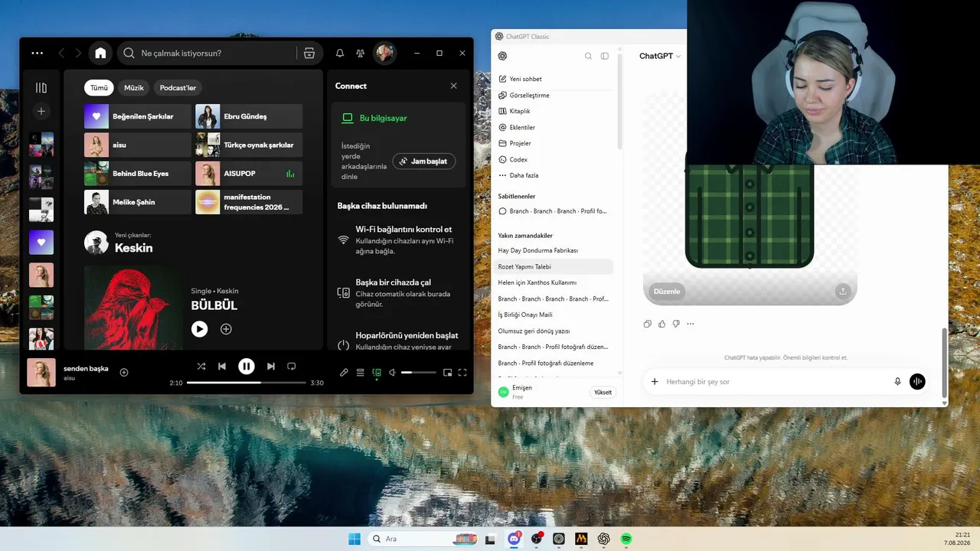This screenshot has height=551, width=980.
Task: Expand Your Library in Spotify sidebar
Action: coord(41,88)
